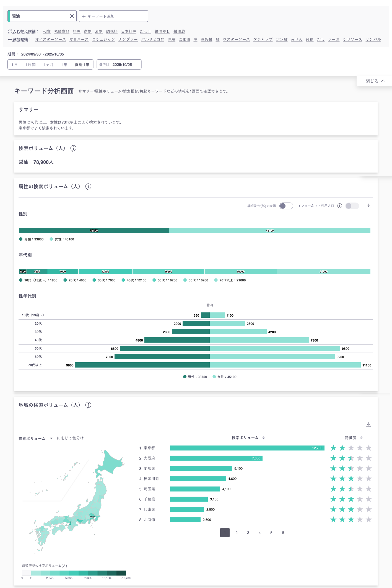Open info icon next to インターネット利用人口

coord(340,206)
